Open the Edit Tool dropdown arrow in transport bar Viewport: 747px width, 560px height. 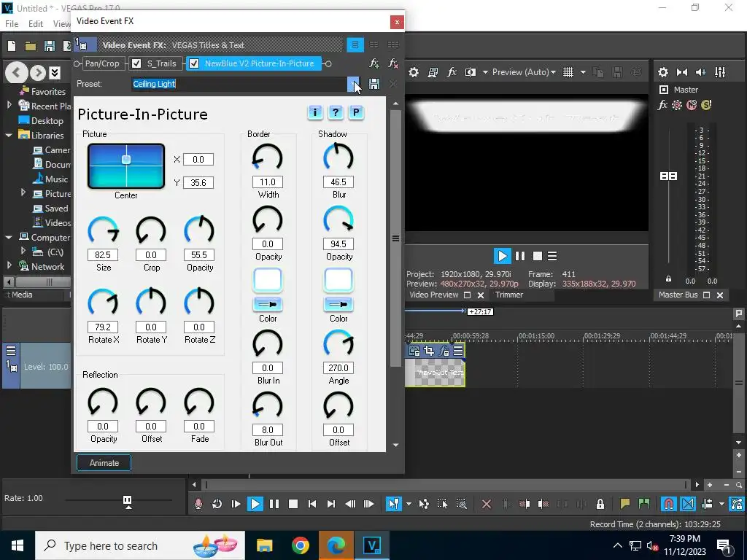(409, 504)
